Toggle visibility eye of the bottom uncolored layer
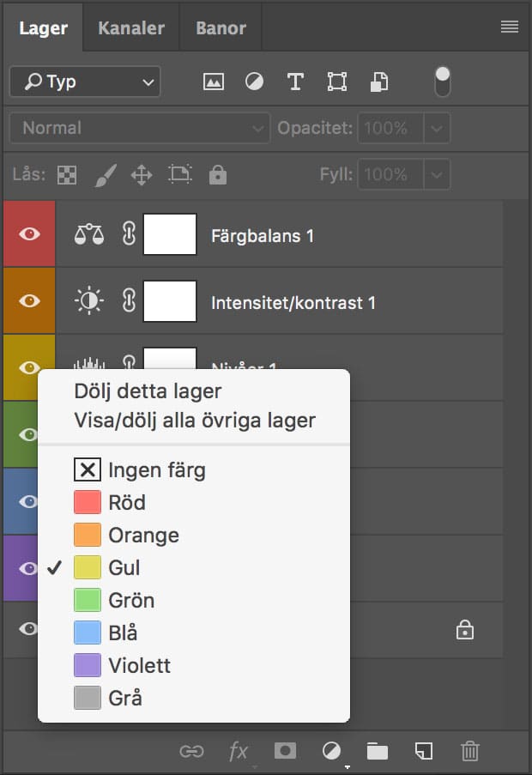532x775 pixels. [x=28, y=629]
